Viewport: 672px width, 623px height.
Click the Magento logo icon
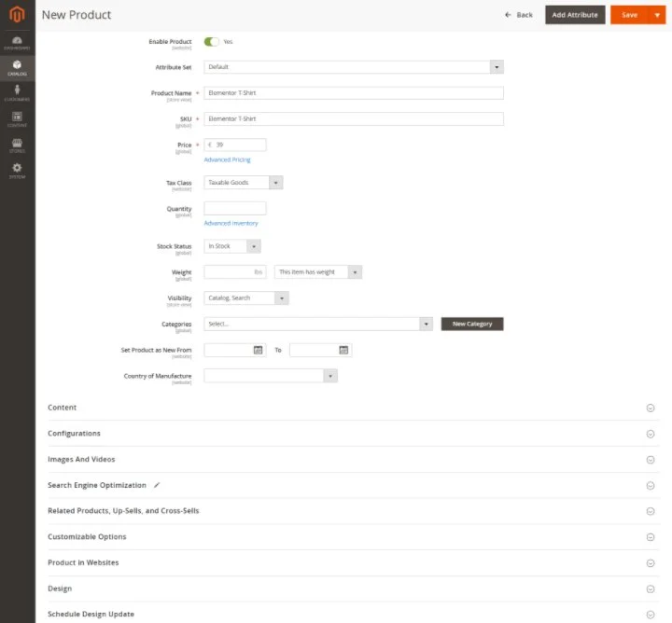pos(17,15)
